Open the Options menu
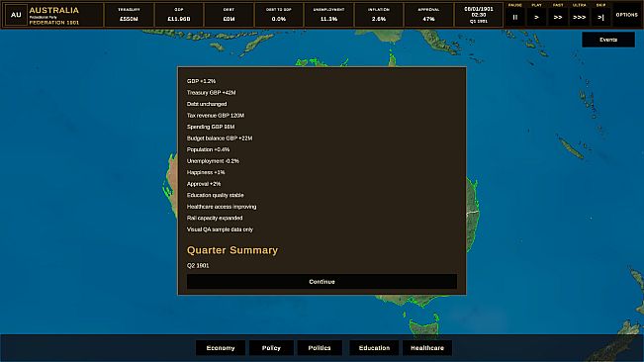The image size is (644, 362). click(x=627, y=15)
